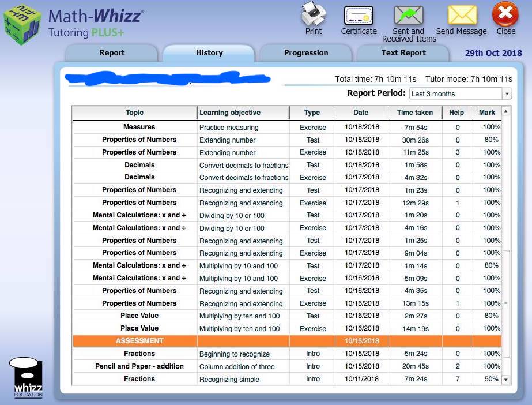Select the Text Report tab
The height and width of the screenshot is (405, 532).
403,52
